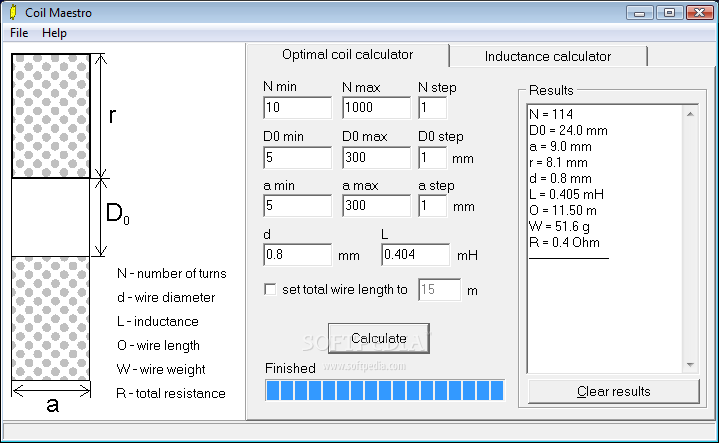Screen dimensions: 719x443
Task: Enable set total wire length checkbox
Action: [271, 289]
